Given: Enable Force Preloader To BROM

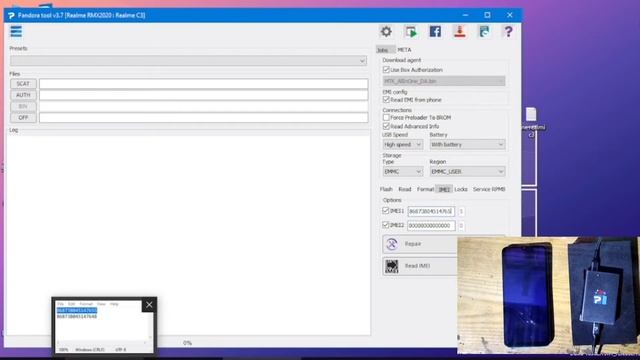Looking at the screenshot, I should click(x=386, y=118).
